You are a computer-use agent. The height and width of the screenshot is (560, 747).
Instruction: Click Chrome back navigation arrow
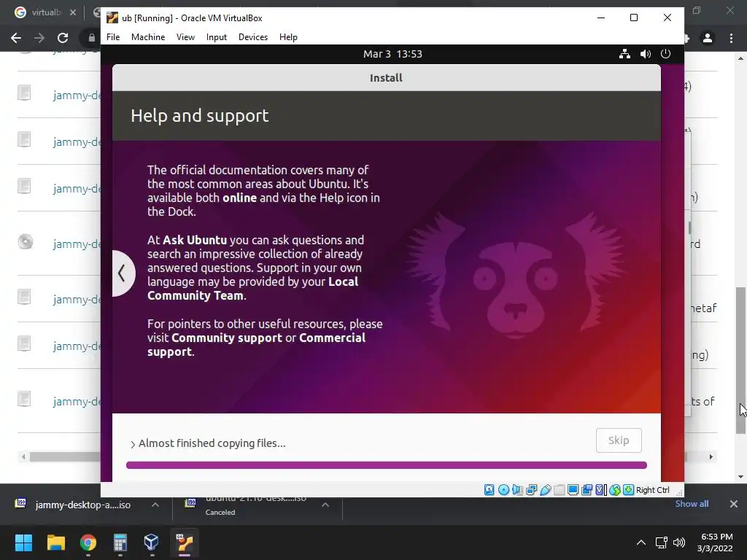pos(16,38)
